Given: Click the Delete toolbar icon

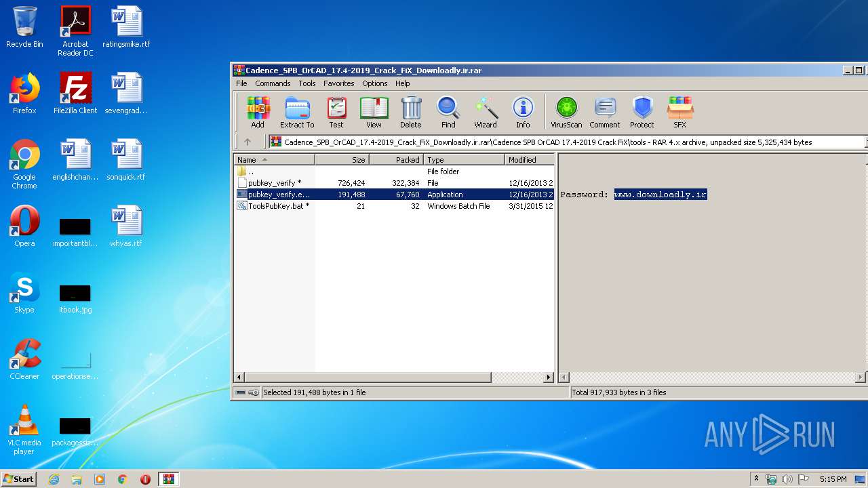Looking at the screenshot, I should 410,112.
